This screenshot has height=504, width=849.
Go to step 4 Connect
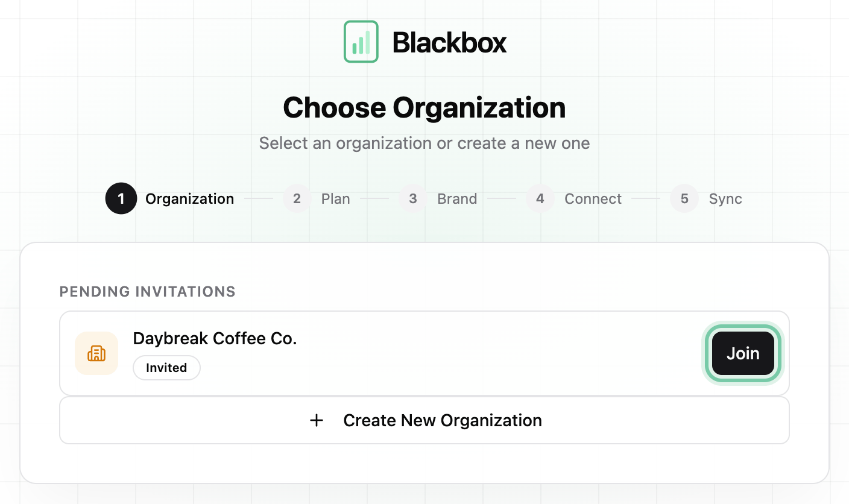tap(573, 199)
